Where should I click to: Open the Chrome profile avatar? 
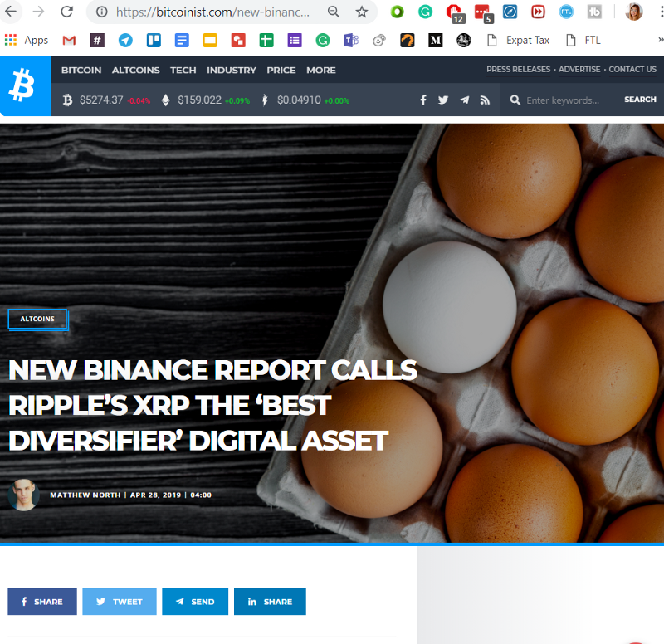tap(634, 12)
